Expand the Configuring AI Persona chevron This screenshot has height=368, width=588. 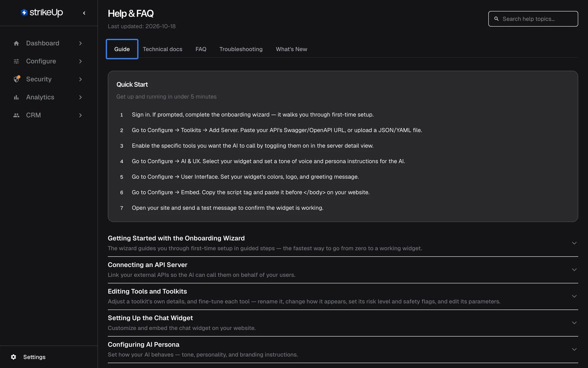[574, 349]
